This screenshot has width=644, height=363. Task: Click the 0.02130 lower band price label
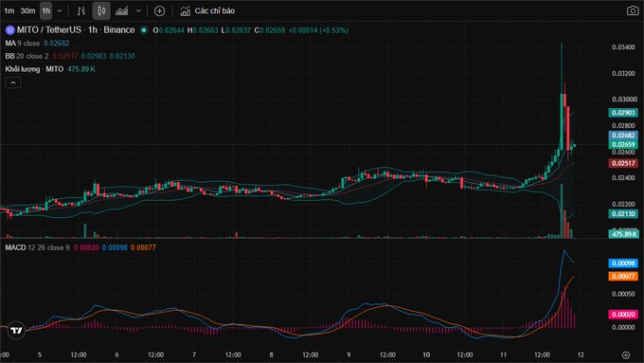click(623, 214)
